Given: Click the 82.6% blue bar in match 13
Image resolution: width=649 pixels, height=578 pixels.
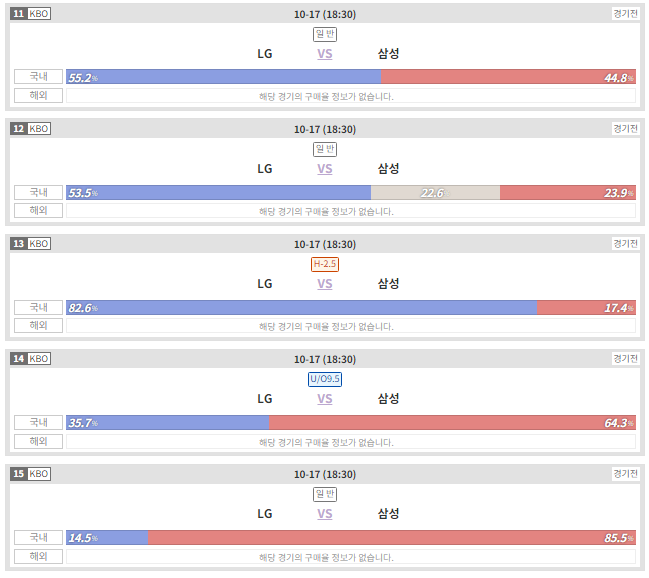Looking at the screenshot, I should 301,308.
